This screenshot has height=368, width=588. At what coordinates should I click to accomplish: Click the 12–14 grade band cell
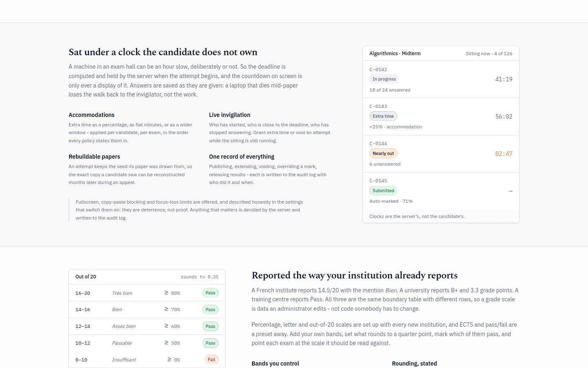82,326
